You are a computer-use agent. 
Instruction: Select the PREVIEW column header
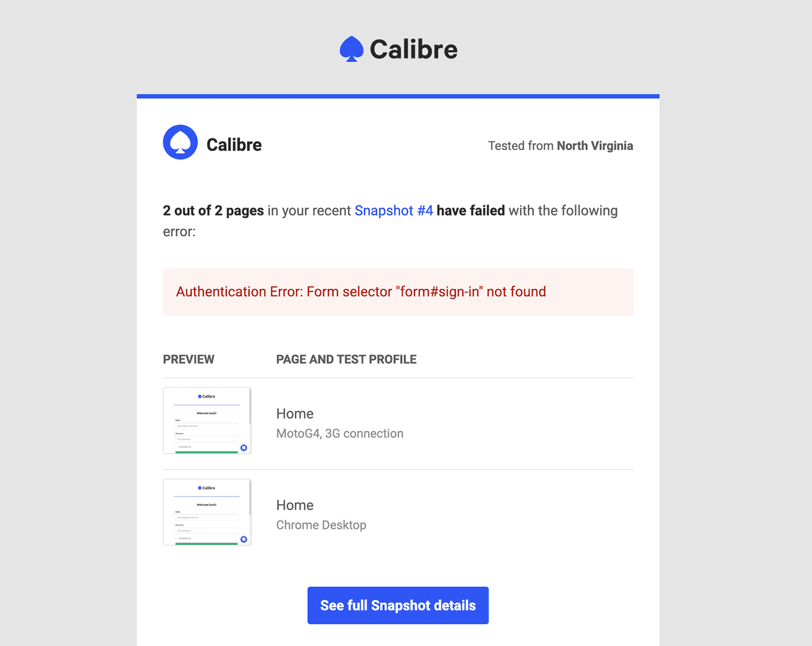(x=188, y=359)
